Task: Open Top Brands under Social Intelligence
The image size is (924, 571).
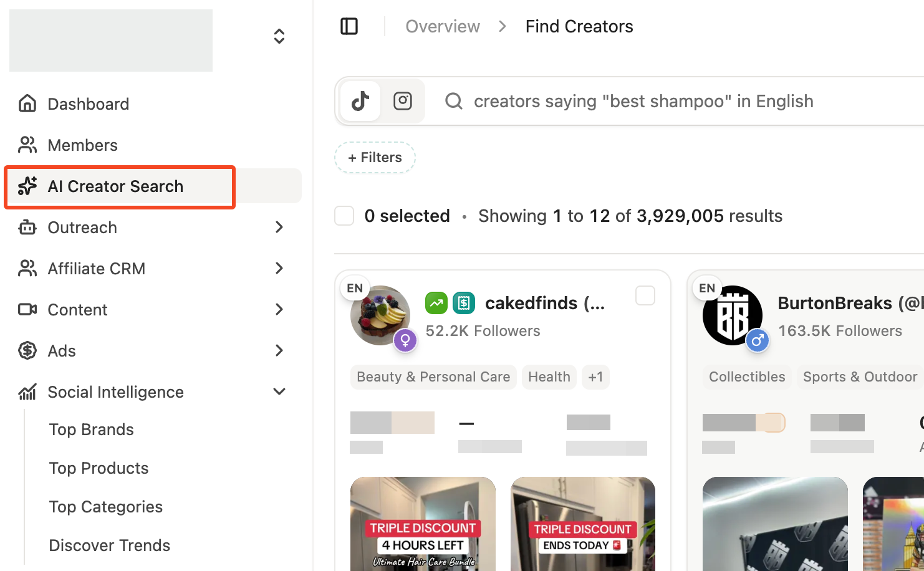Action: pos(92,429)
